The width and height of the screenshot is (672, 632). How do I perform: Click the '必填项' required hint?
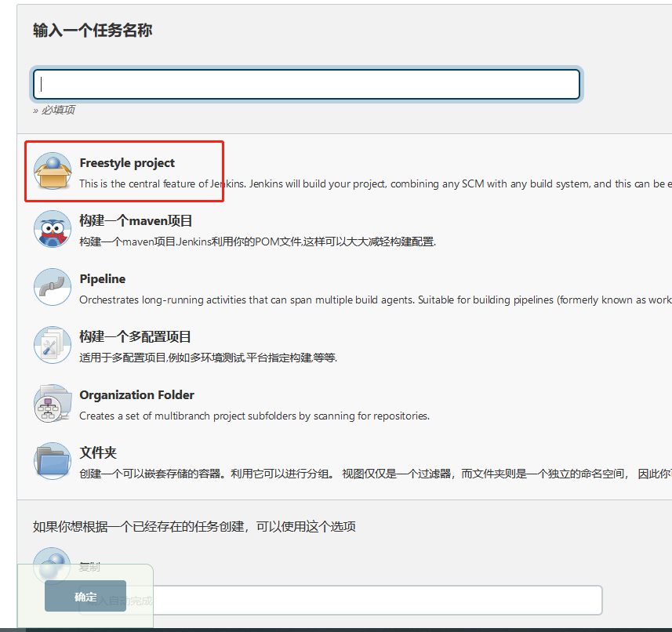tap(54, 110)
